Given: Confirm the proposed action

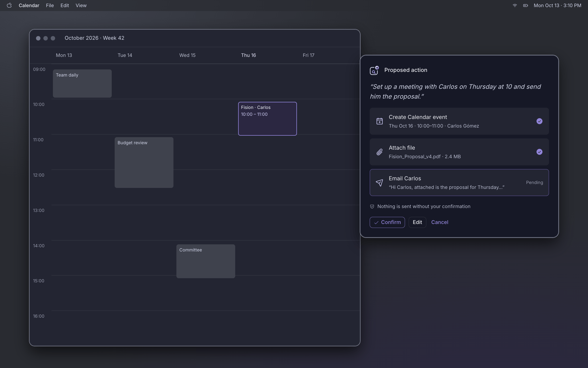Looking at the screenshot, I should point(387,222).
